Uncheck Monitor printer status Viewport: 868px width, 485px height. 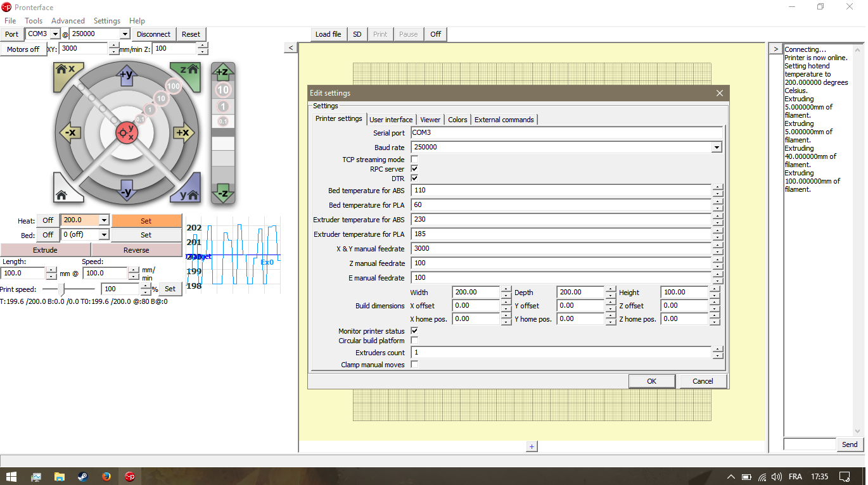click(x=414, y=331)
